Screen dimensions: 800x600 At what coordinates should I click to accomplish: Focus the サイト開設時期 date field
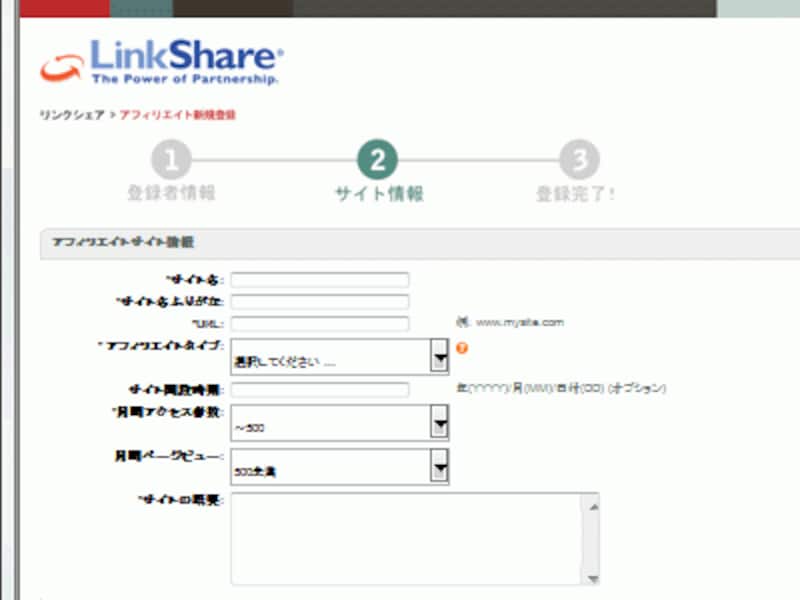(x=320, y=390)
